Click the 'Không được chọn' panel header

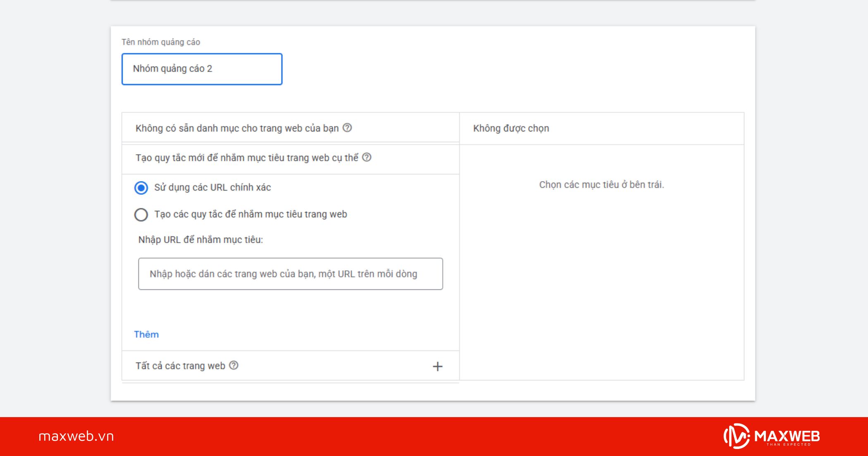pos(511,129)
